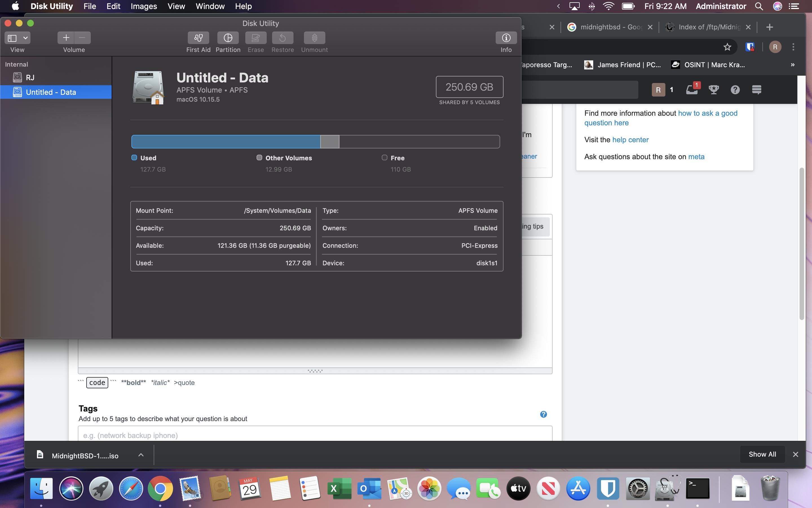Open the File menu
Screen dimensions: 812x508
point(90,6)
